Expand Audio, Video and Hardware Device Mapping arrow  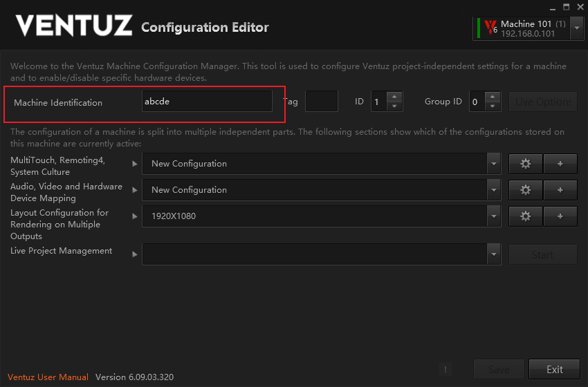(x=135, y=190)
